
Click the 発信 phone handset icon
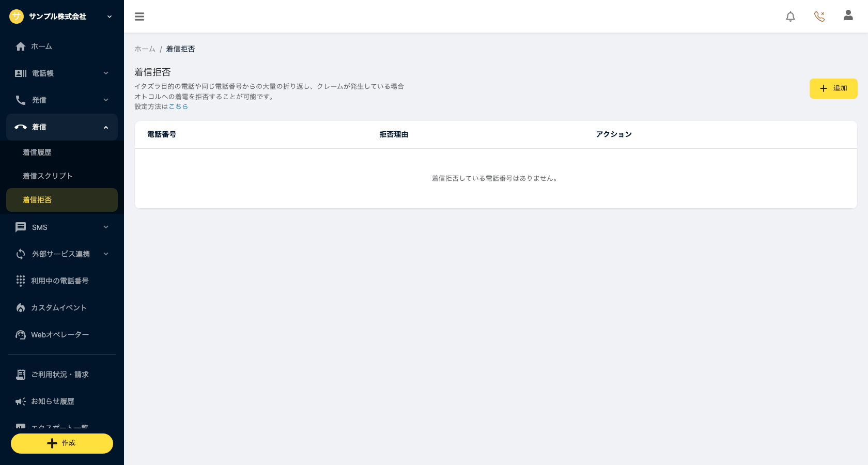click(21, 100)
